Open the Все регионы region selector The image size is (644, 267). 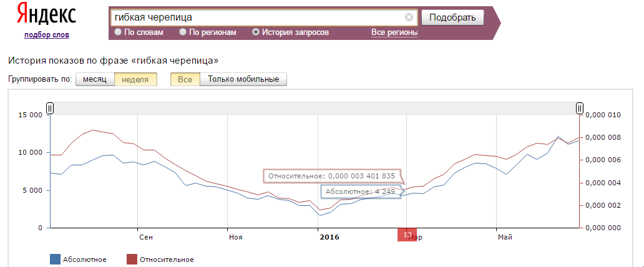click(394, 32)
